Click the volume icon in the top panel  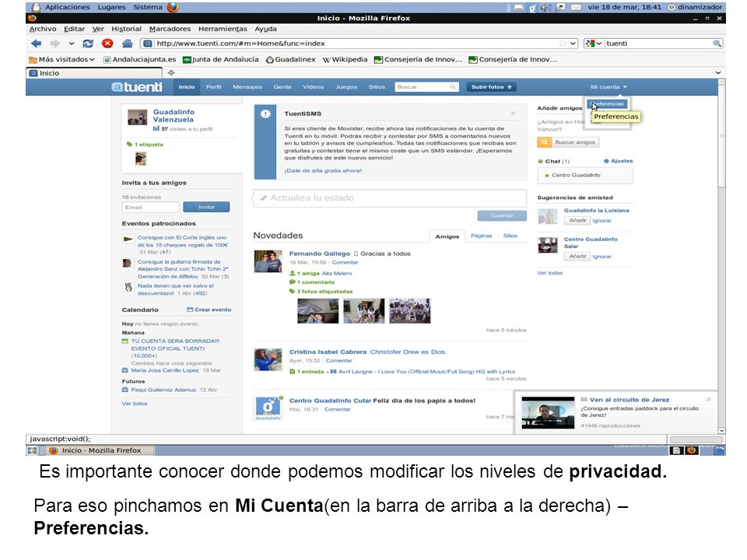[545, 7]
